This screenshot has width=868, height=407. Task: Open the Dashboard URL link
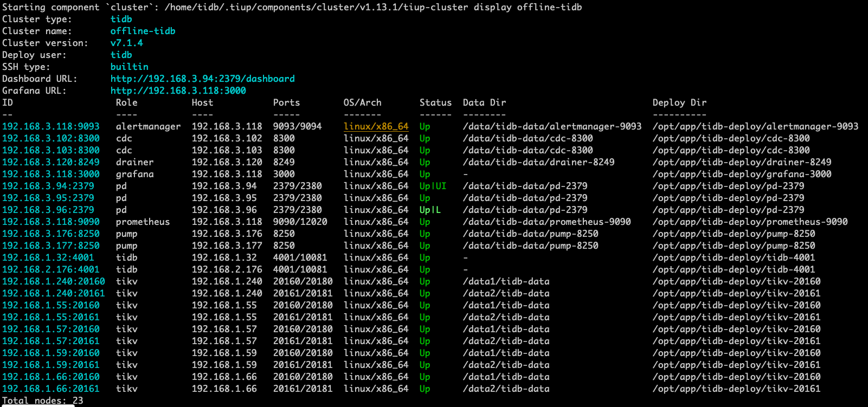coord(202,79)
